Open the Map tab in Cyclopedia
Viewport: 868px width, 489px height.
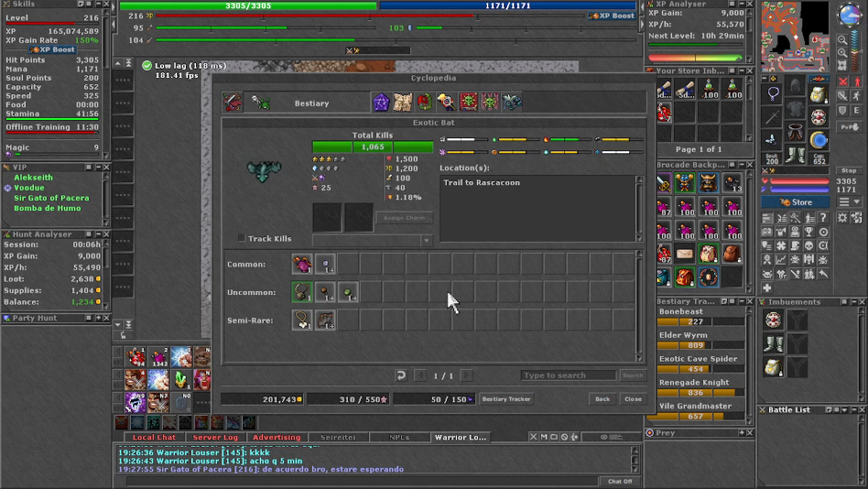403,103
